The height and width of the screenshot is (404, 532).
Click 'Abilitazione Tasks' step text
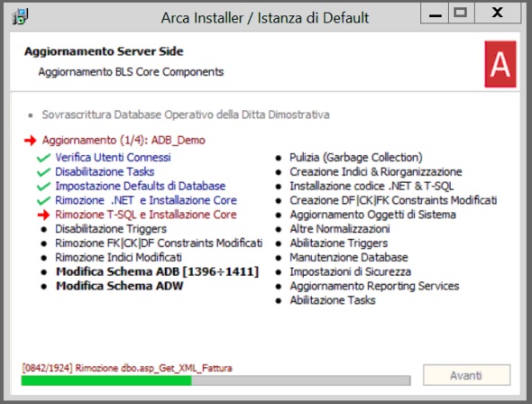coord(333,300)
